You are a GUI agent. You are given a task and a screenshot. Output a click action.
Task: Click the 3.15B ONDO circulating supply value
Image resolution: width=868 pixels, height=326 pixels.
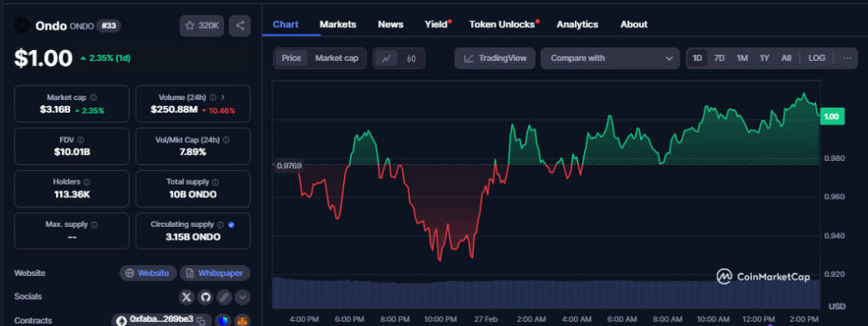(192, 237)
